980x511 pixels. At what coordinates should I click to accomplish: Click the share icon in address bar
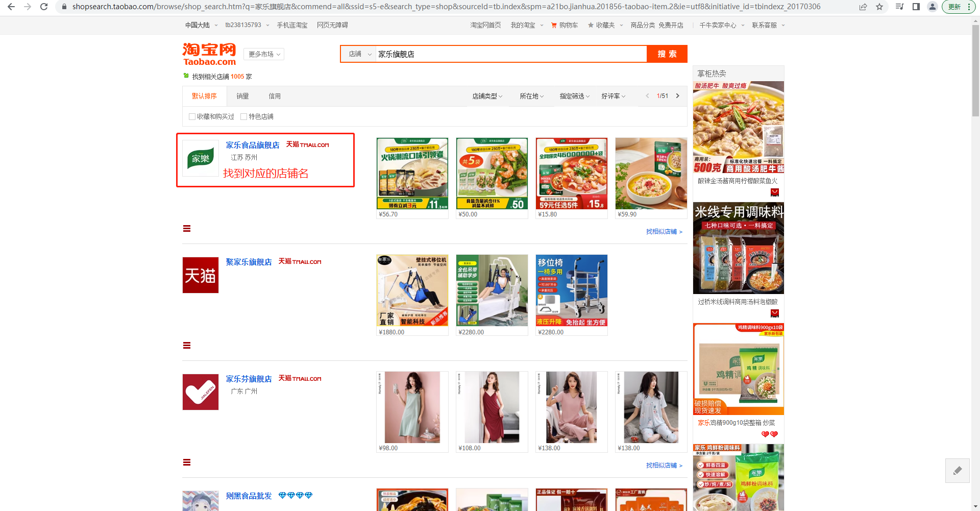[863, 7]
